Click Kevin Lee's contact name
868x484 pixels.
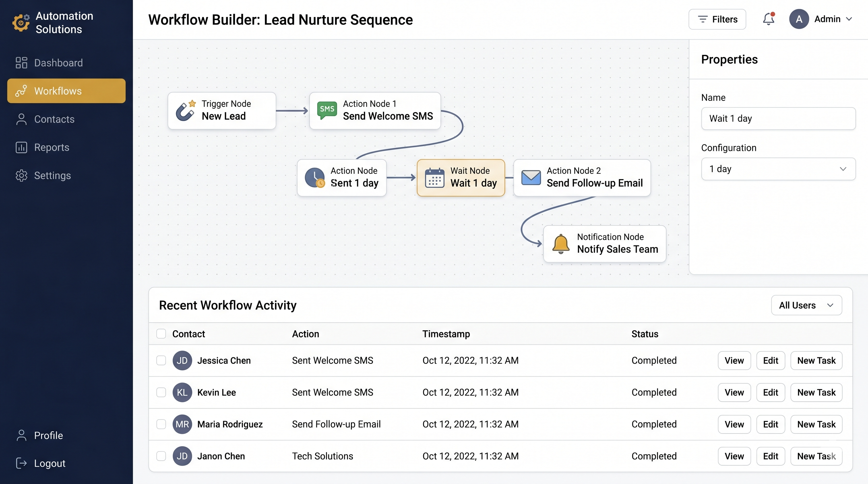coord(217,392)
